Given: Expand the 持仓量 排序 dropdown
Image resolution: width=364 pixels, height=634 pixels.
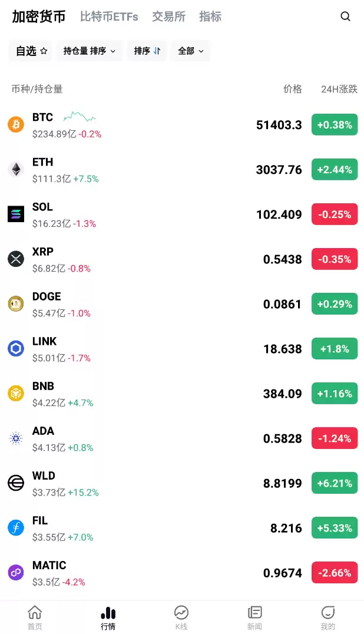Looking at the screenshot, I should click(90, 51).
